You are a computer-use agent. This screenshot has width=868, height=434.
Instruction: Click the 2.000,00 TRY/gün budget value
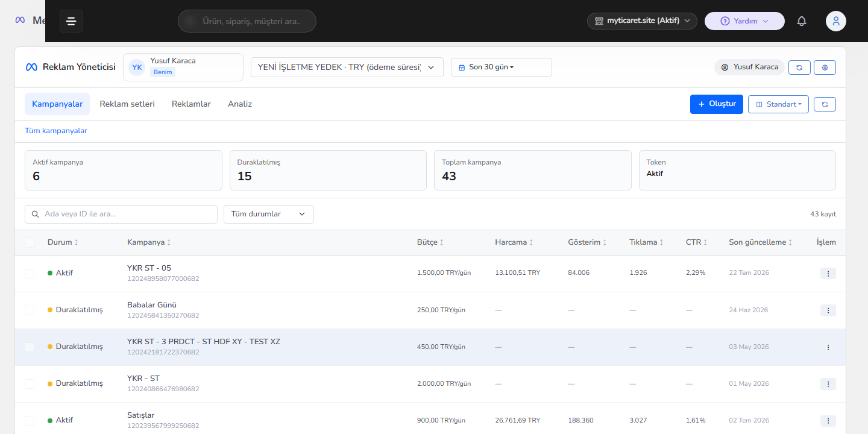click(x=444, y=383)
